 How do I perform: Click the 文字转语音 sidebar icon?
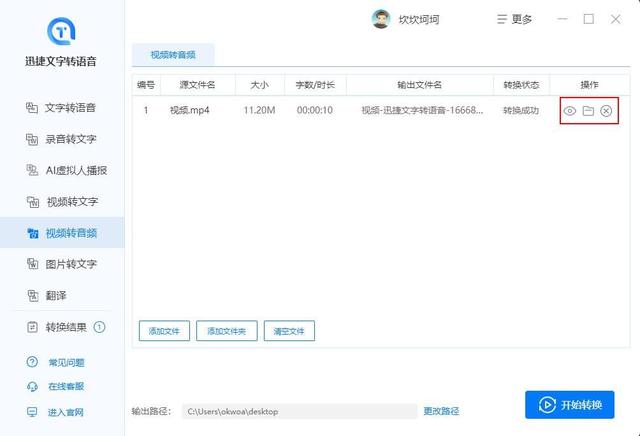32,108
